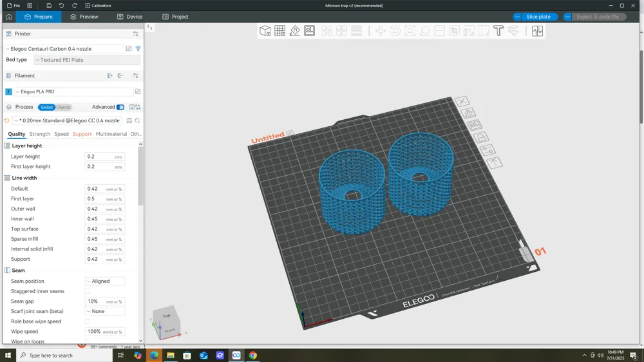Click the Layer height input field
This screenshot has height=362, width=644.
click(x=105, y=157)
